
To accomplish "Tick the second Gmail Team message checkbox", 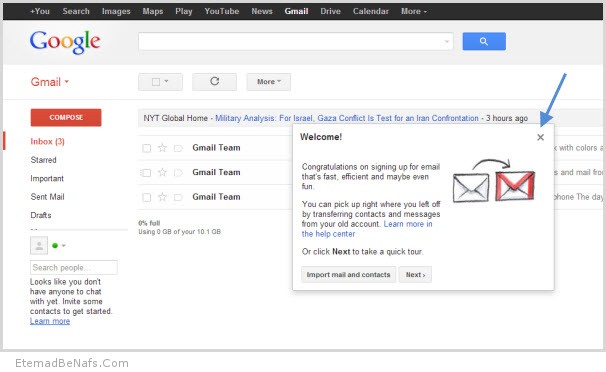I will (146, 173).
